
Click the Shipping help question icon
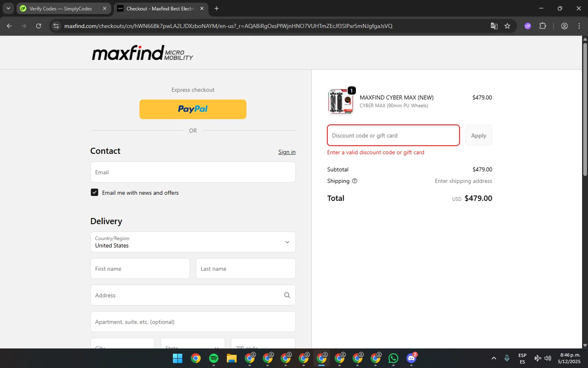[x=355, y=181]
